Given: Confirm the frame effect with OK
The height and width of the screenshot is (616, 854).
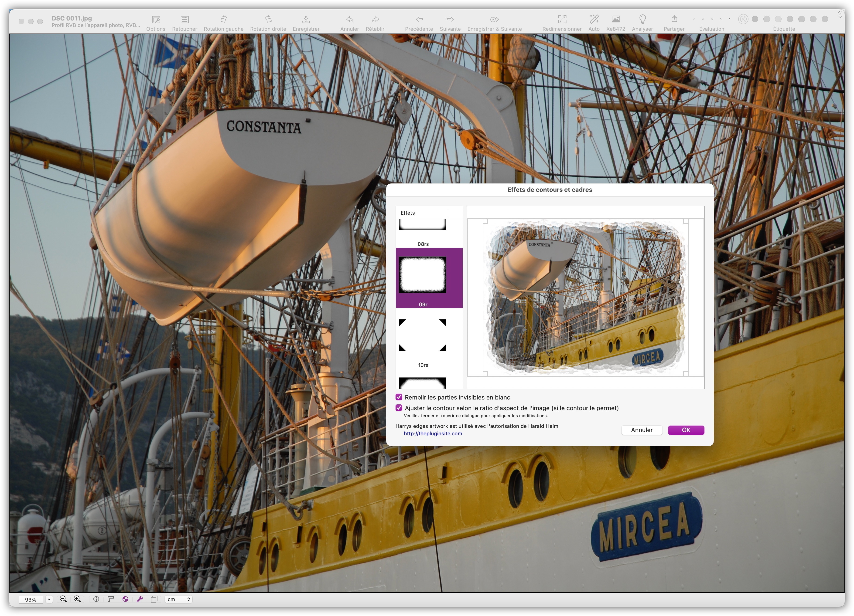Looking at the screenshot, I should pos(686,430).
